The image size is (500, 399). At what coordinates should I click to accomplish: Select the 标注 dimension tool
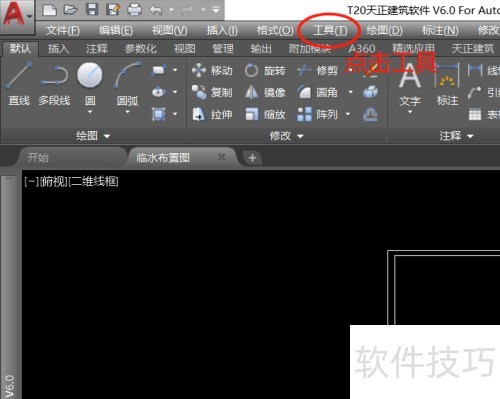tap(447, 85)
